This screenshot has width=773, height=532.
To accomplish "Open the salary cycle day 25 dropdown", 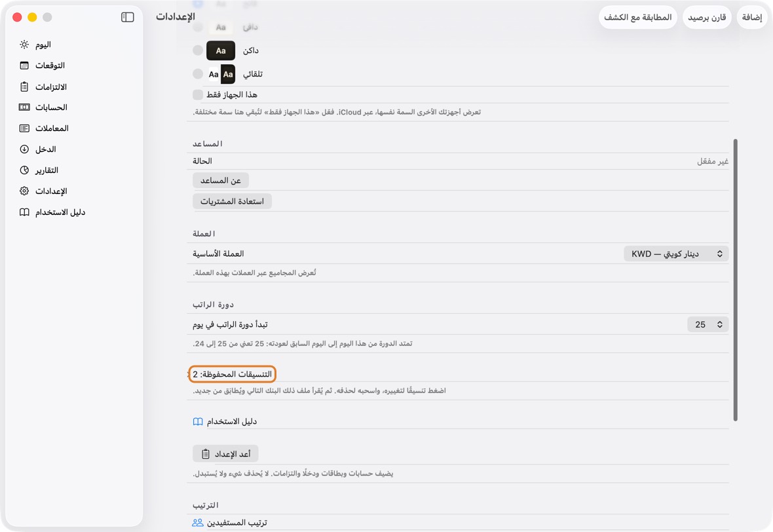I will point(708,324).
